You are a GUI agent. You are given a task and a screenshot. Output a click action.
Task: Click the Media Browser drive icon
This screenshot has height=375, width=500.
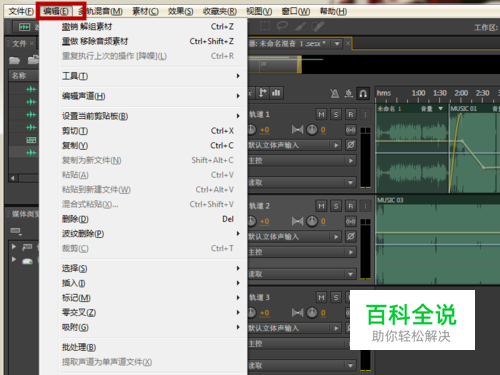tap(27, 261)
